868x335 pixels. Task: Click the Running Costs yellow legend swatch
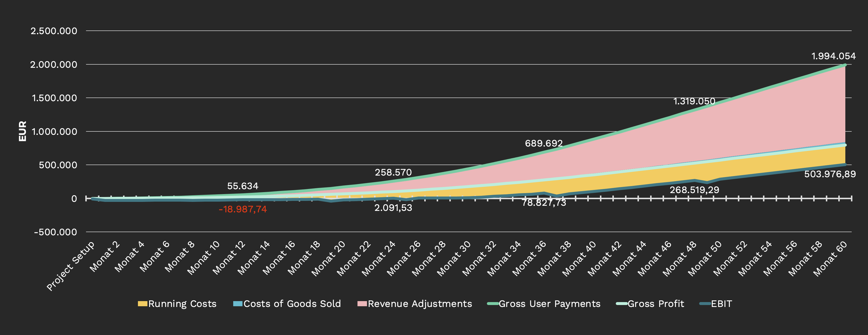click(x=143, y=304)
